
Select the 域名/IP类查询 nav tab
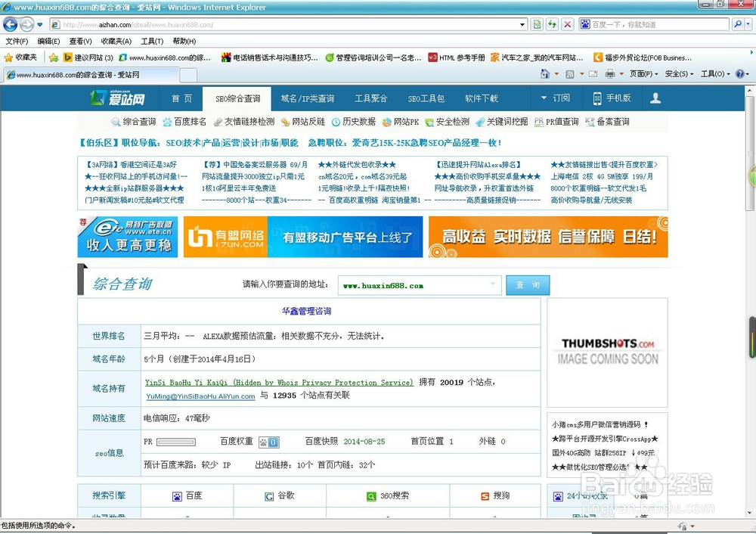click(308, 99)
